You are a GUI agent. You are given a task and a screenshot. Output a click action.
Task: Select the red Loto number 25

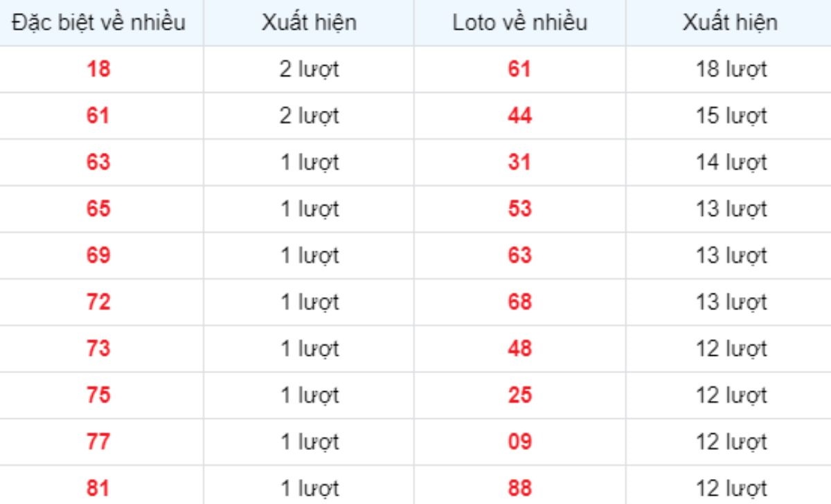click(519, 395)
